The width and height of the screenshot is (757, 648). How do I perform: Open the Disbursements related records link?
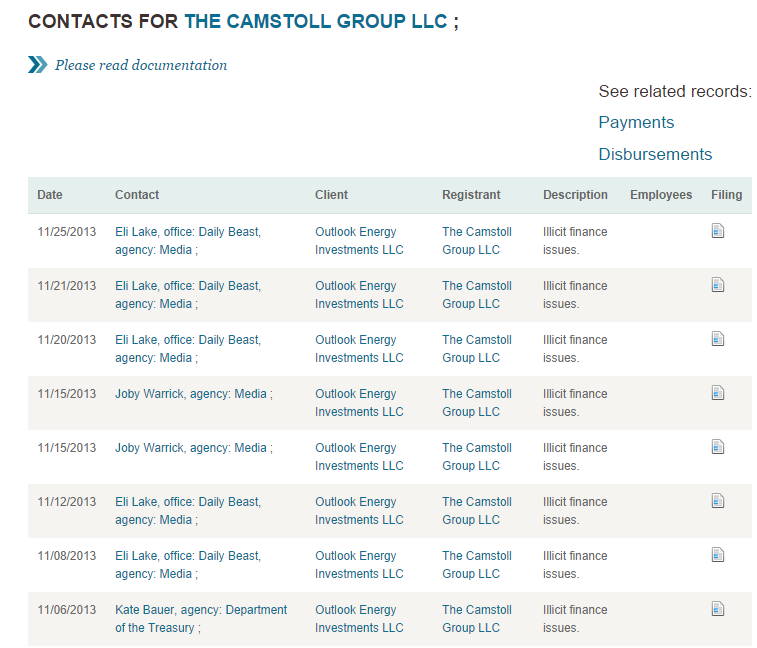tap(655, 154)
